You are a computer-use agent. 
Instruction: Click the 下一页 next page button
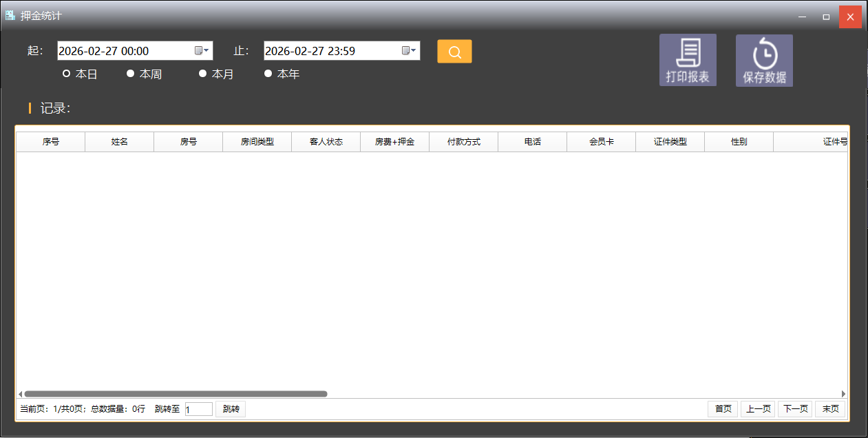pyautogui.click(x=795, y=409)
